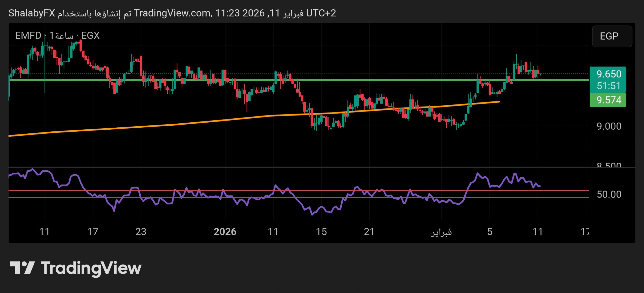Click the EGX exchange label
The width and height of the screenshot is (644, 293).
click(90, 35)
